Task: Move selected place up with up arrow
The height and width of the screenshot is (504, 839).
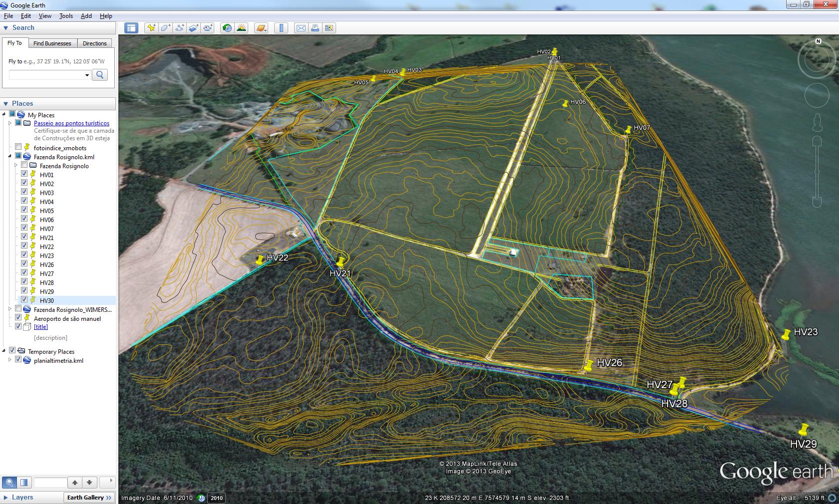Action: pos(75,483)
